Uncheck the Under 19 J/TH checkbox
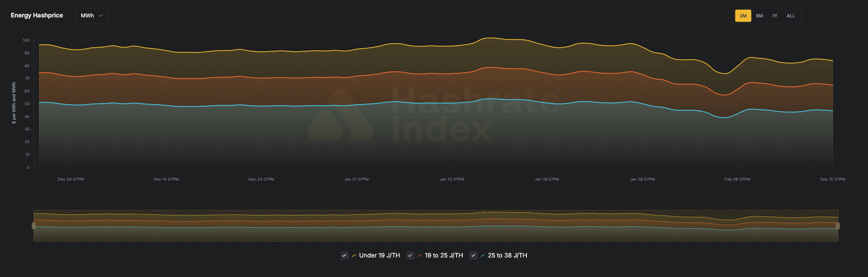868x277 pixels. (x=345, y=255)
